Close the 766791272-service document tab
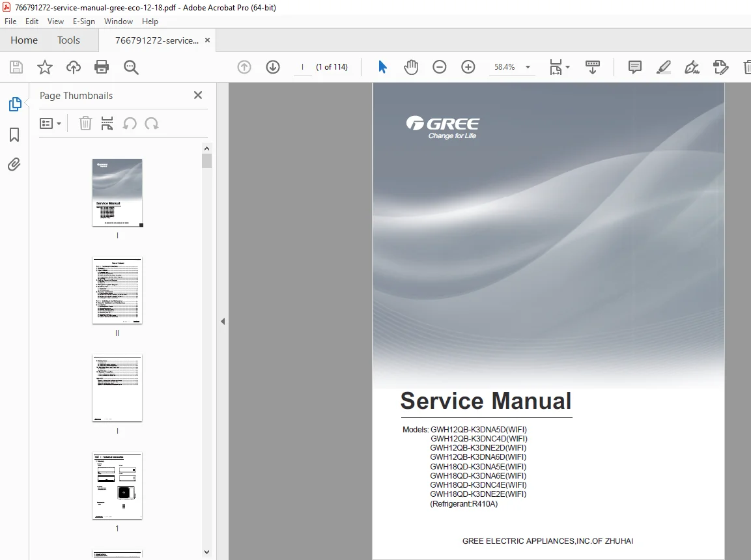751x560 pixels. [207, 40]
